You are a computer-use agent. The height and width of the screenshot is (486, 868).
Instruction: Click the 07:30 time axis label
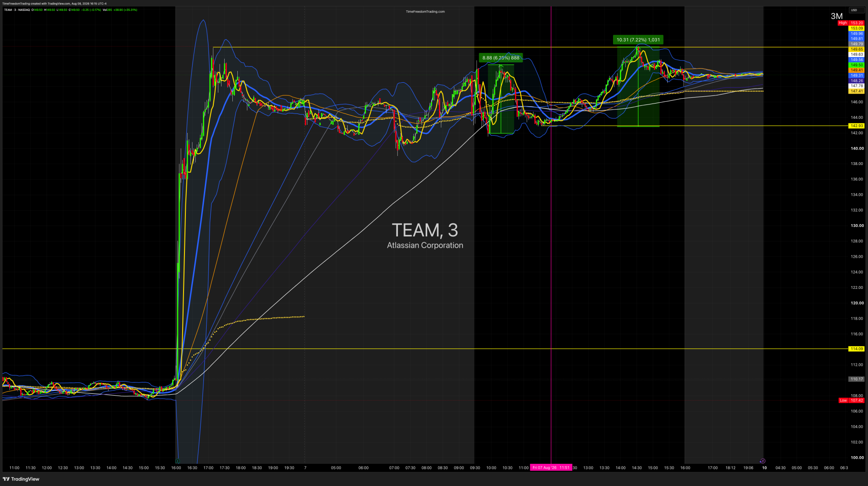410,468
